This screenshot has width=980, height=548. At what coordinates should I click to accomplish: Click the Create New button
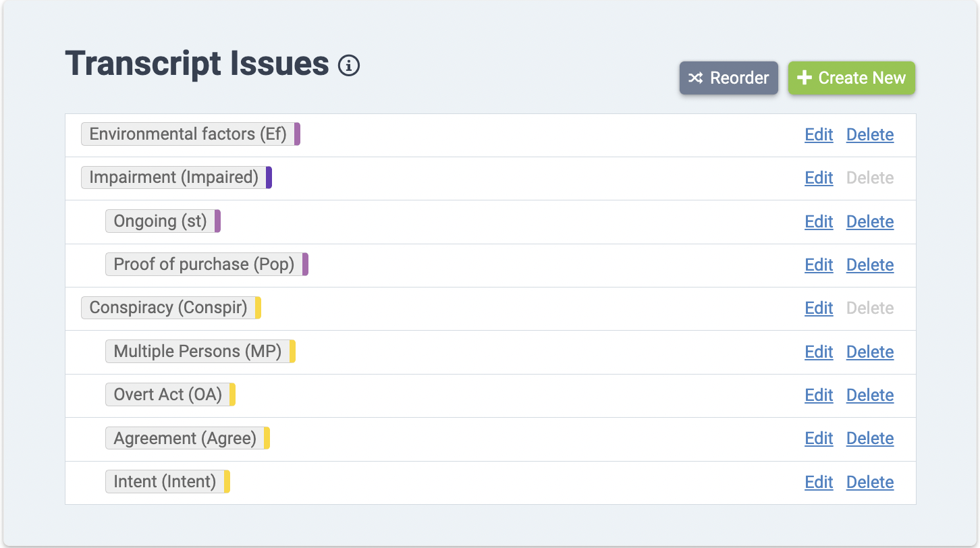point(851,78)
